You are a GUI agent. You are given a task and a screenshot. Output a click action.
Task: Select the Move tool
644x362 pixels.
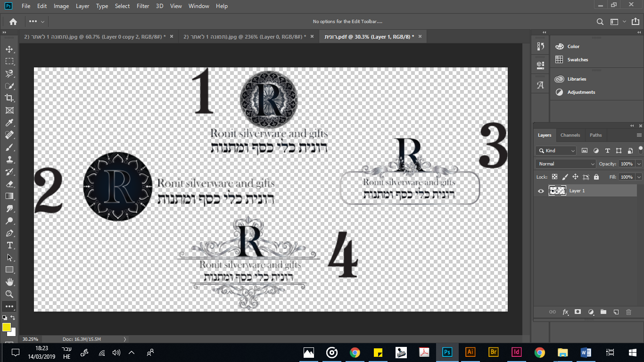(9, 49)
